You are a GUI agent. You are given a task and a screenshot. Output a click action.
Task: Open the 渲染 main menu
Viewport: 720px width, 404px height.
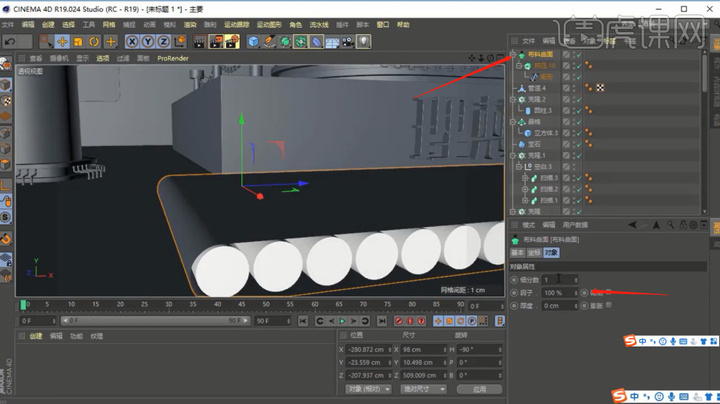click(x=190, y=25)
